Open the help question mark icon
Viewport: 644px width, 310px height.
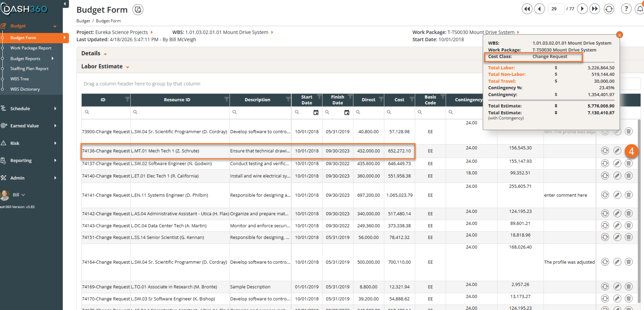[x=626, y=9]
